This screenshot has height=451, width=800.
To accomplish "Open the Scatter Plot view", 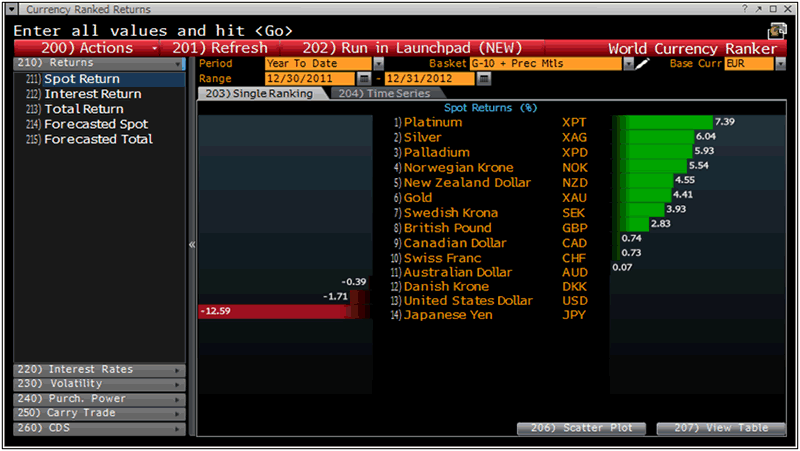I will coord(581,428).
